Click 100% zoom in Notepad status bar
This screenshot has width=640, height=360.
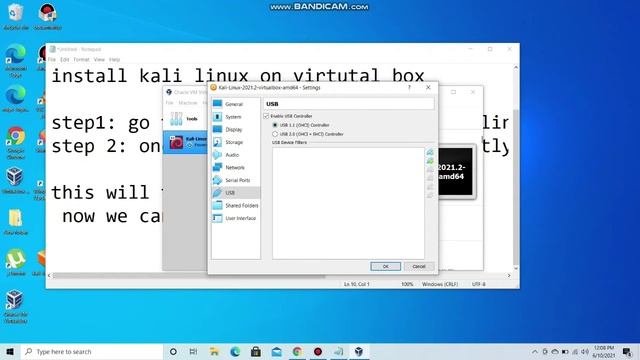[407, 284]
